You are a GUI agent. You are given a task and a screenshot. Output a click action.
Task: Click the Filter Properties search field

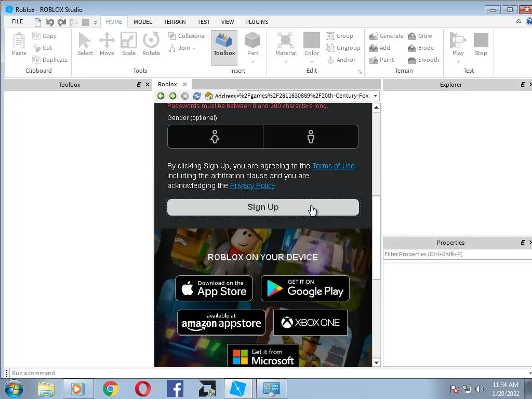point(457,254)
